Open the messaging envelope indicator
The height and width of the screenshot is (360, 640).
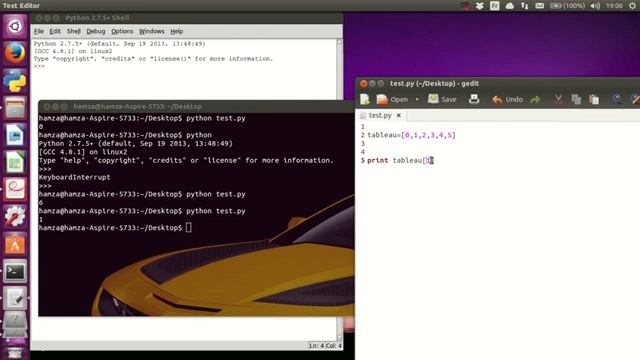540,6
